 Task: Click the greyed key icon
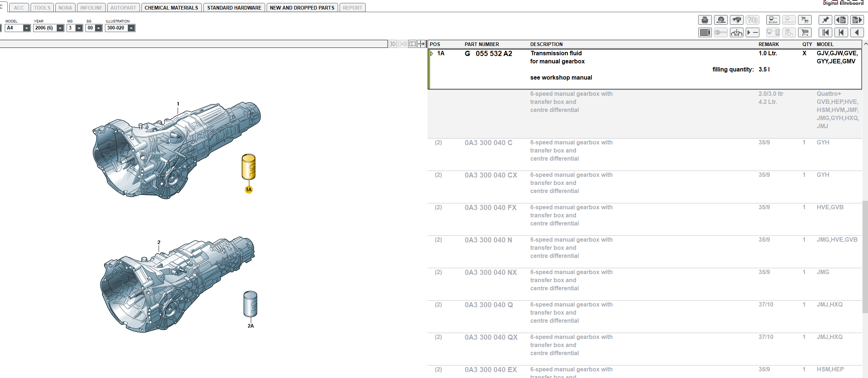tap(721, 32)
